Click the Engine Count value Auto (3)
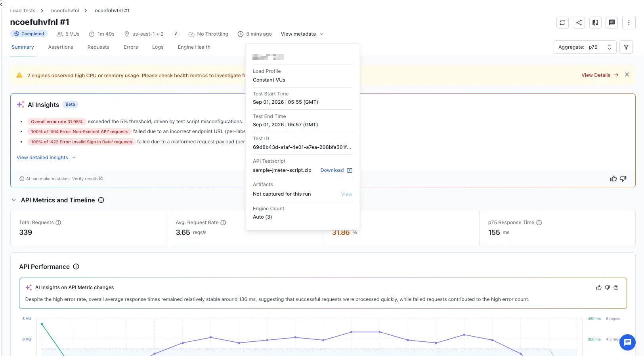 262,217
